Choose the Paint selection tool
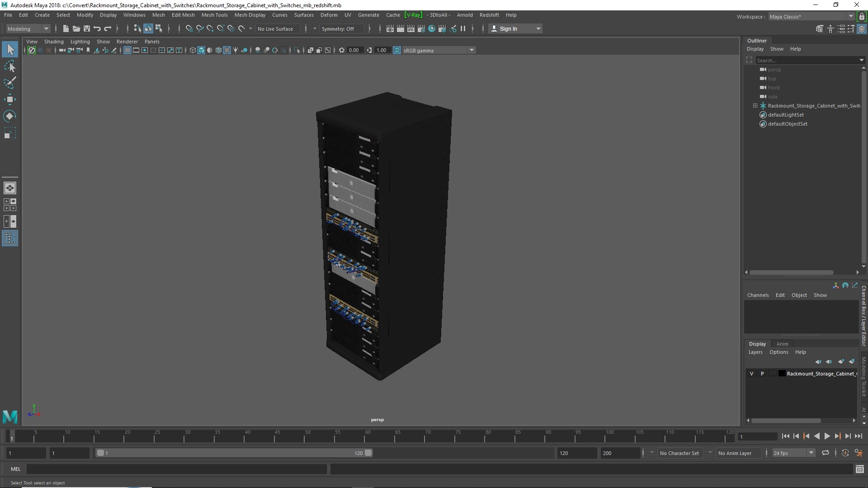Screen dimensions: 868x488 [x=10, y=83]
